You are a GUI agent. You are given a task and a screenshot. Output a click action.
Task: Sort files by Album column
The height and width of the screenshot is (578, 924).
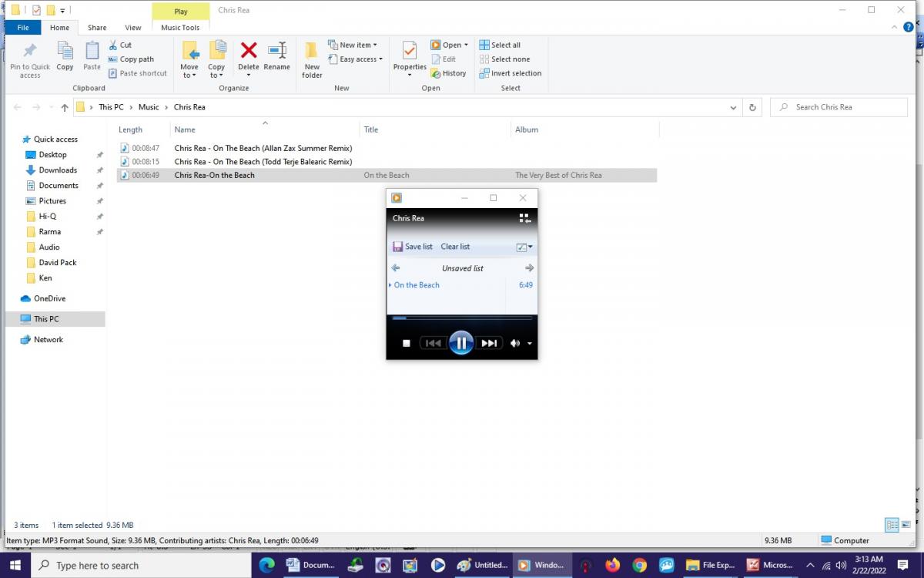[527, 129]
